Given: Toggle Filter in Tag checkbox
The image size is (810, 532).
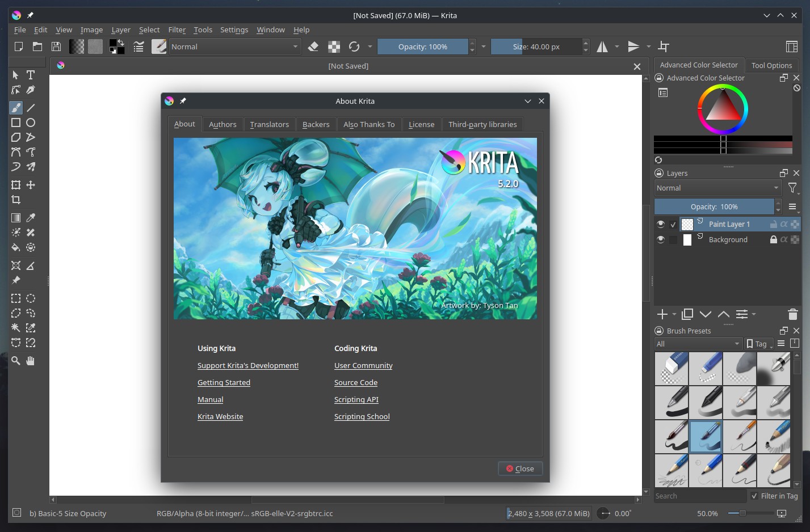Looking at the screenshot, I should point(754,496).
